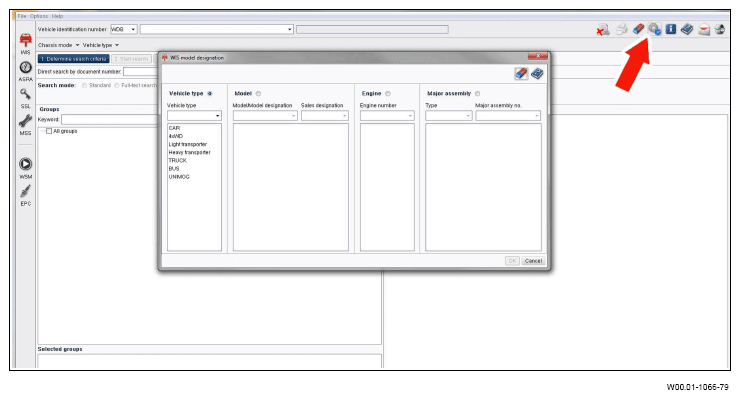This screenshot has width=740, height=399.
Task: Switch to Start search tab
Action: click(131, 59)
